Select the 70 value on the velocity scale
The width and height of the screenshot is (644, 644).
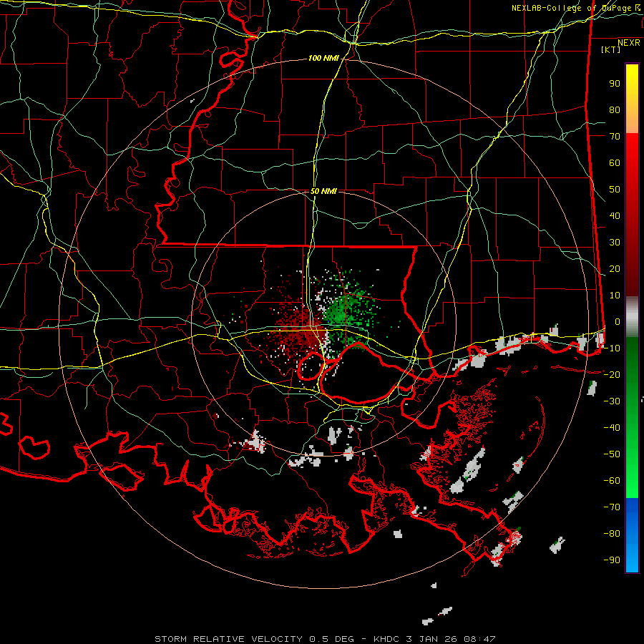pyautogui.click(x=615, y=137)
